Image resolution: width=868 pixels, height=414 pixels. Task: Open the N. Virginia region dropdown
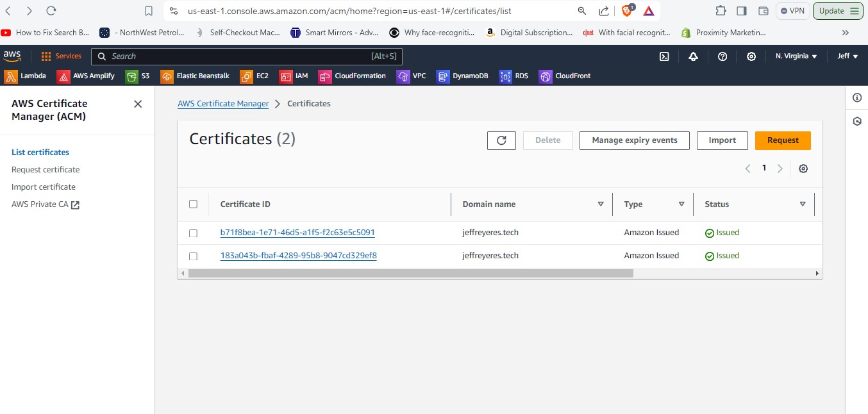pyautogui.click(x=796, y=56)
